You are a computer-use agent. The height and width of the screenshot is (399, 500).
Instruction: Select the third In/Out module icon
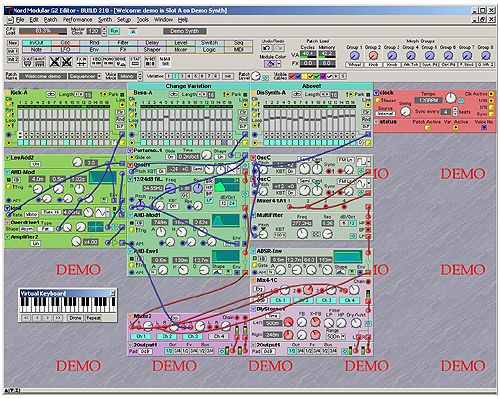click(54, 62)
